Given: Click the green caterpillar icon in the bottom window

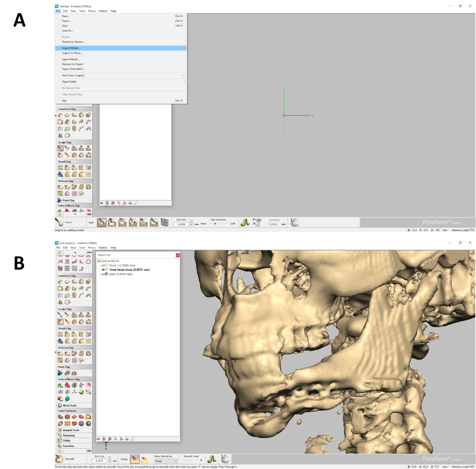Looking at the screenshot, I should click(x=212, y=459).
